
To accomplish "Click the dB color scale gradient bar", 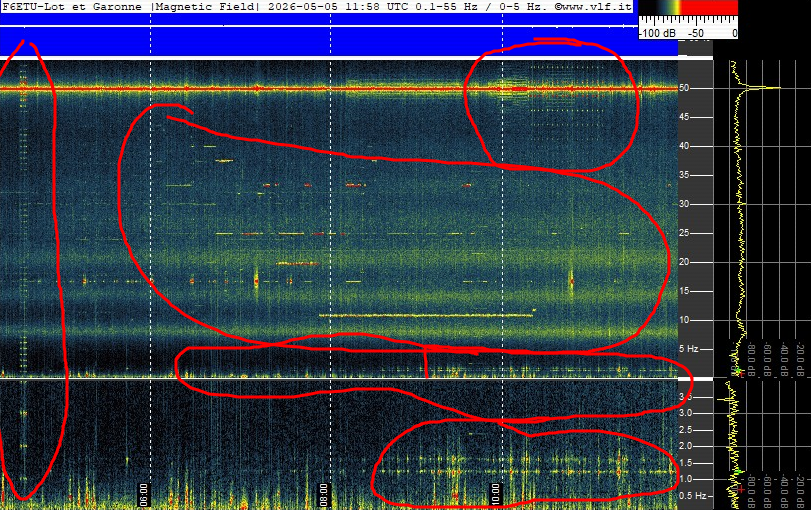I will coord(688,7).
